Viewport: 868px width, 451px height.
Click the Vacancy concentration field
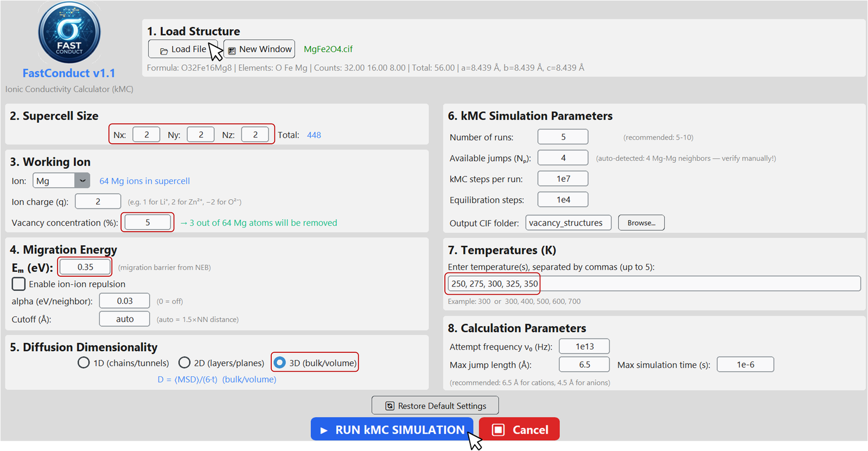(148, 222)
